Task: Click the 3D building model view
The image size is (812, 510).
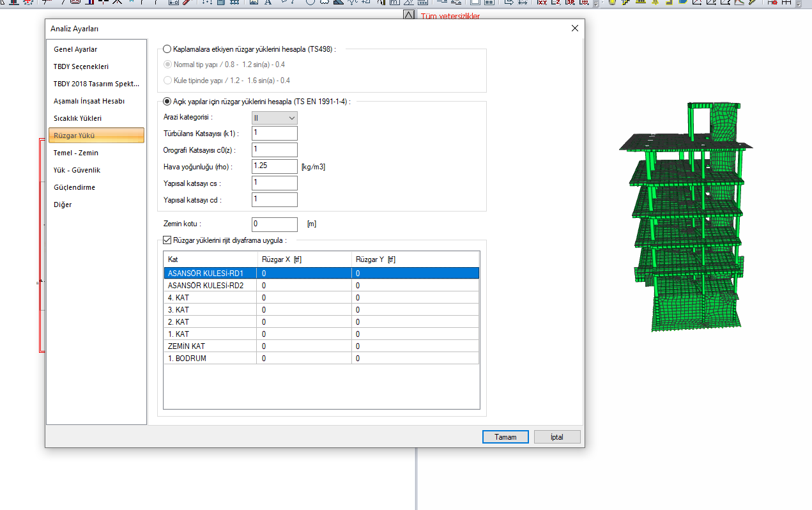Action: coord(686,216)
